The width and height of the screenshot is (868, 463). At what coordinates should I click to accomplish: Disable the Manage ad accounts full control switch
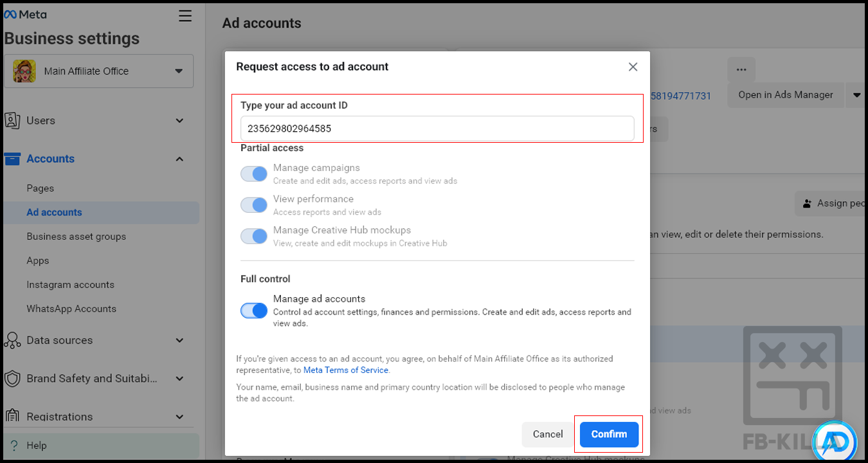(x=254, y=311)
